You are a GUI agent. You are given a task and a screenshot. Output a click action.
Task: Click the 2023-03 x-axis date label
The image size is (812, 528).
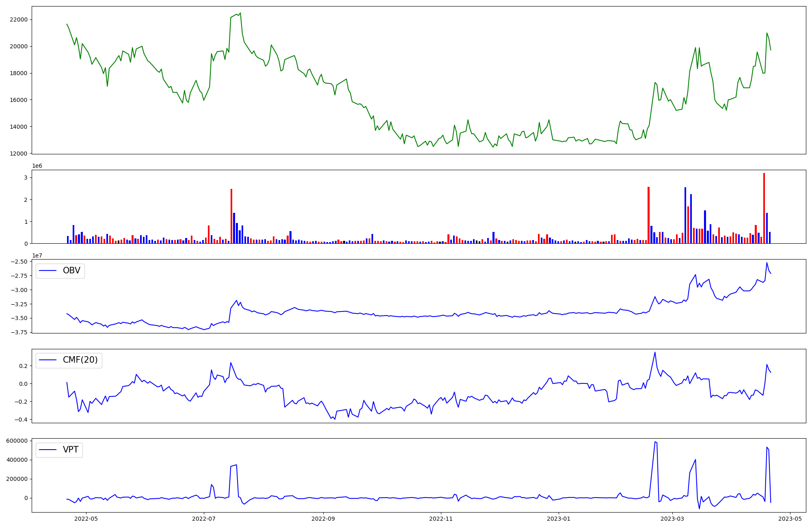pyautogui.click(x=672, y=519)
